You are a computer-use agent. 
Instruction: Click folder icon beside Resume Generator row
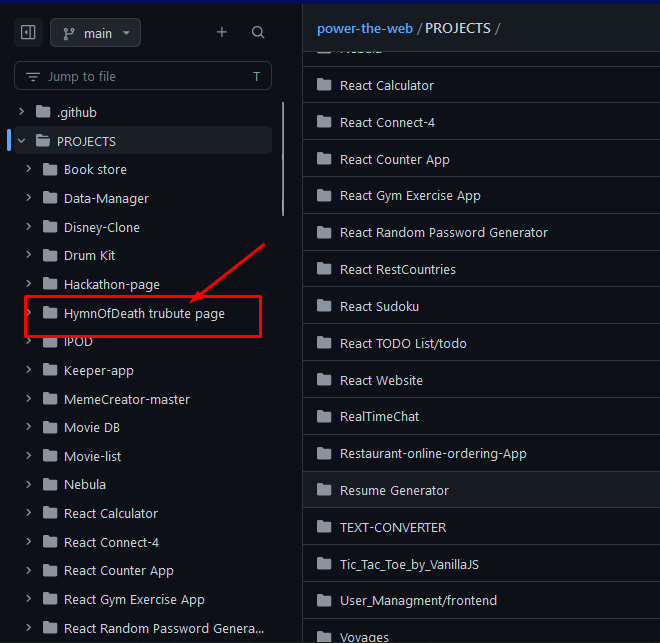click(x=324, y=490)
